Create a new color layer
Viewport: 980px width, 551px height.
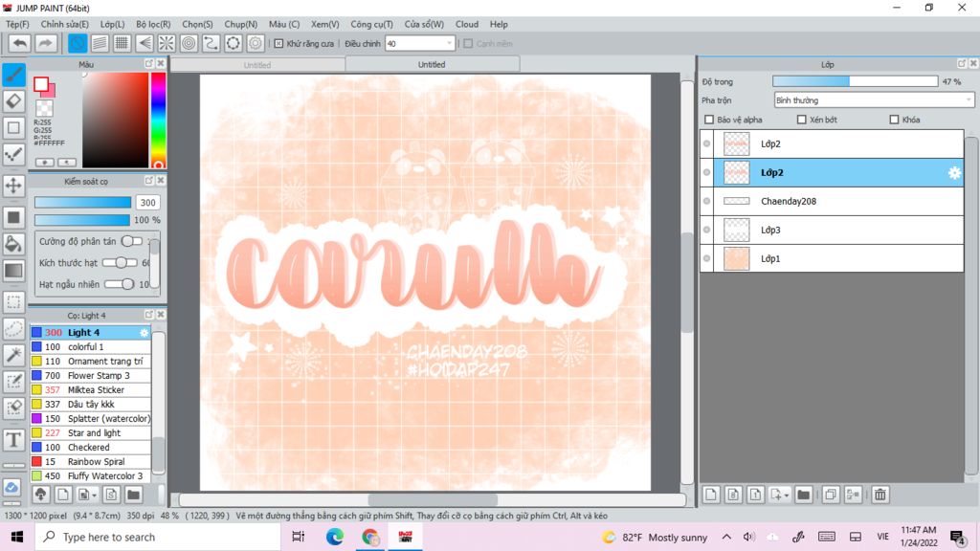coord(711,495)
